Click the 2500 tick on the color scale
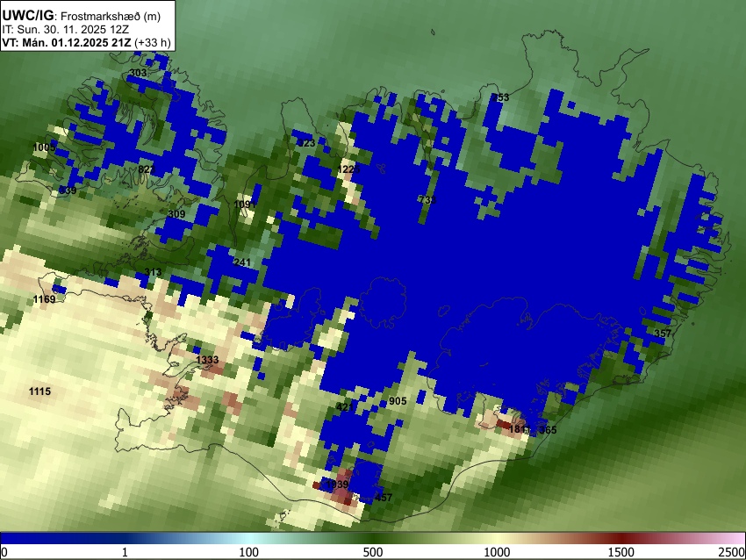This screenshot has height=560, width=746. coord(732,552)
